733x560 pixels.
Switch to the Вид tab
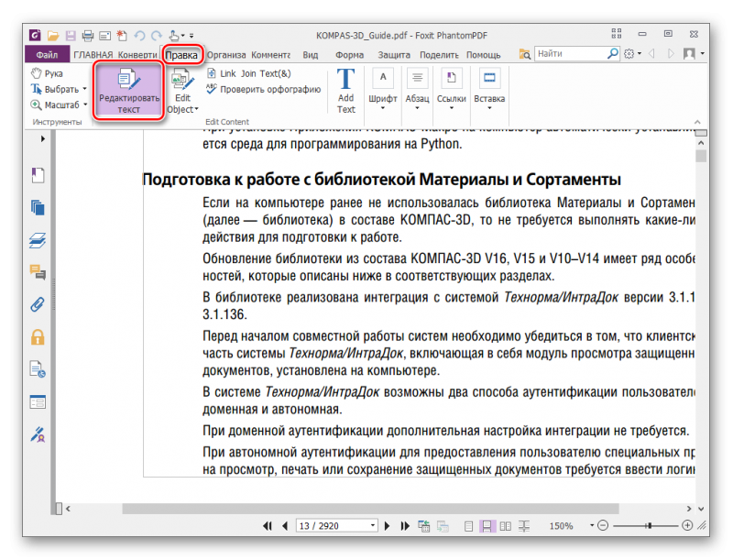point(311,55)
